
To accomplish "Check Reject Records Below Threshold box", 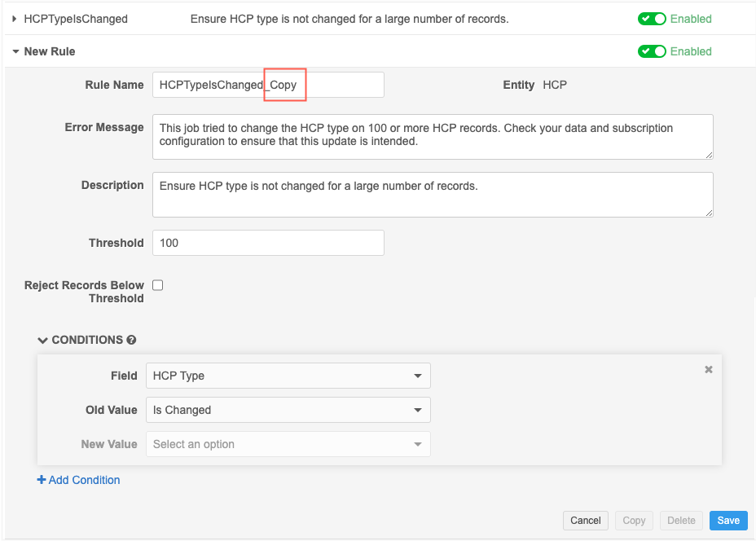I will click(x=158, y=285).
